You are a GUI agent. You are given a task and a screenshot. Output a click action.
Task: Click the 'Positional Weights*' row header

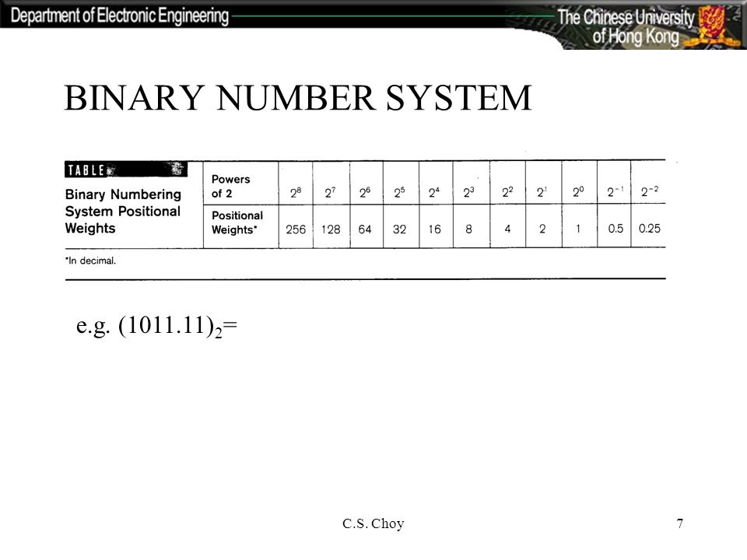pyautogui.click(x=237, y=222)
